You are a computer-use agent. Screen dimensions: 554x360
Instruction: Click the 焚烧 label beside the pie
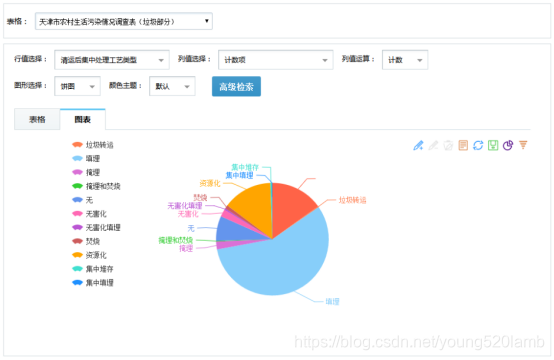coord(200,197)
